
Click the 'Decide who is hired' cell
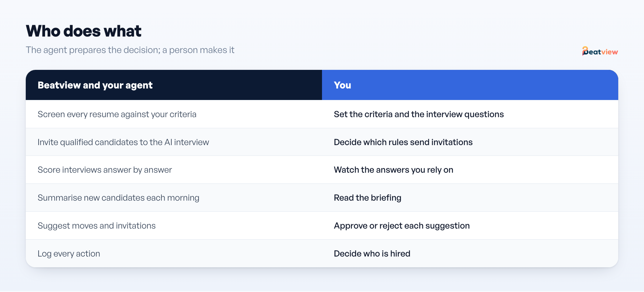[x=470, y=254]
